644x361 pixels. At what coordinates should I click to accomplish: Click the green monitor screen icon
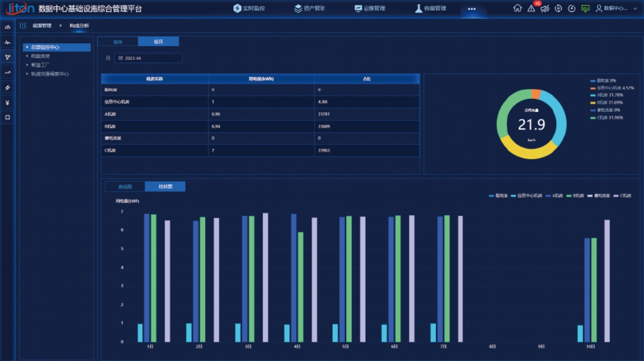click(x=585, y=8)
